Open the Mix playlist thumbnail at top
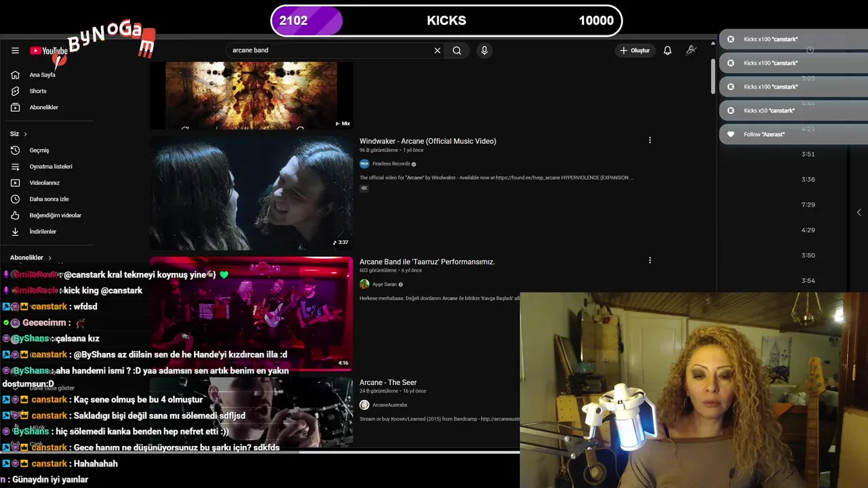This screenshot has width=868, height=488. coord(251,95)
